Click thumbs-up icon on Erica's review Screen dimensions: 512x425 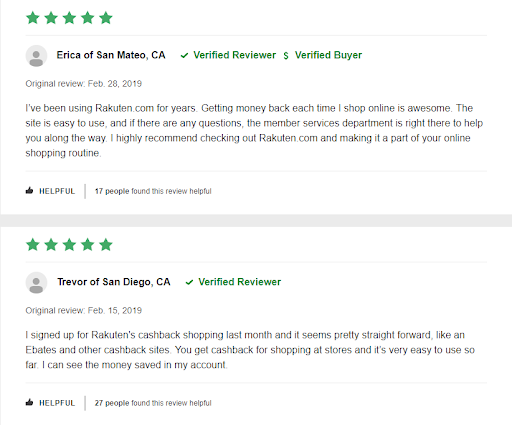pyautogui.click(x=29, y=191)
